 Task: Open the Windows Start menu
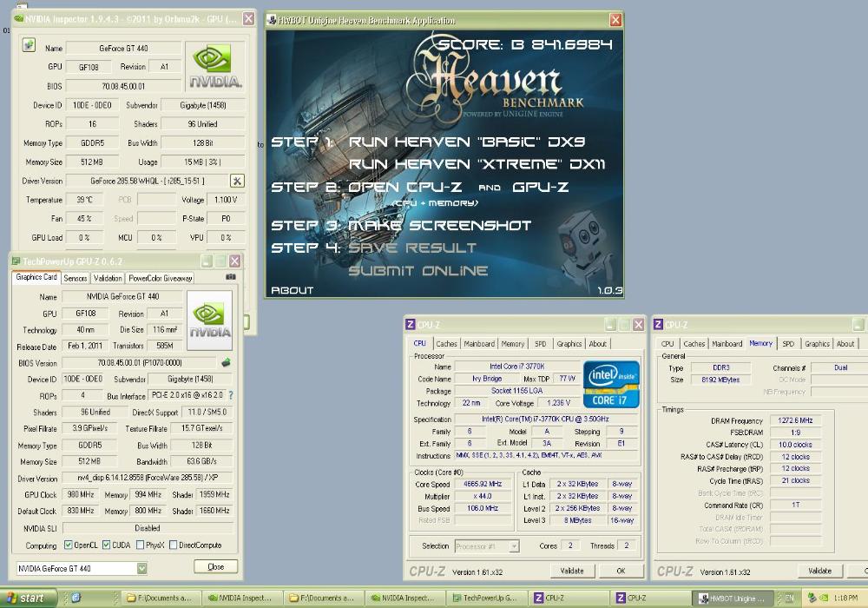pyautogui.click(x=28, y=598)
